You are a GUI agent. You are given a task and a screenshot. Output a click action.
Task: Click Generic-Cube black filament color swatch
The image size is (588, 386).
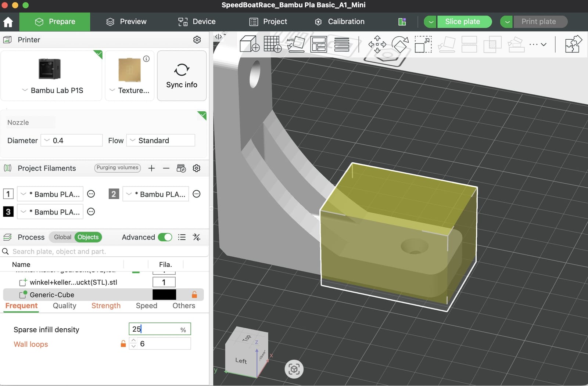(164, 295)
